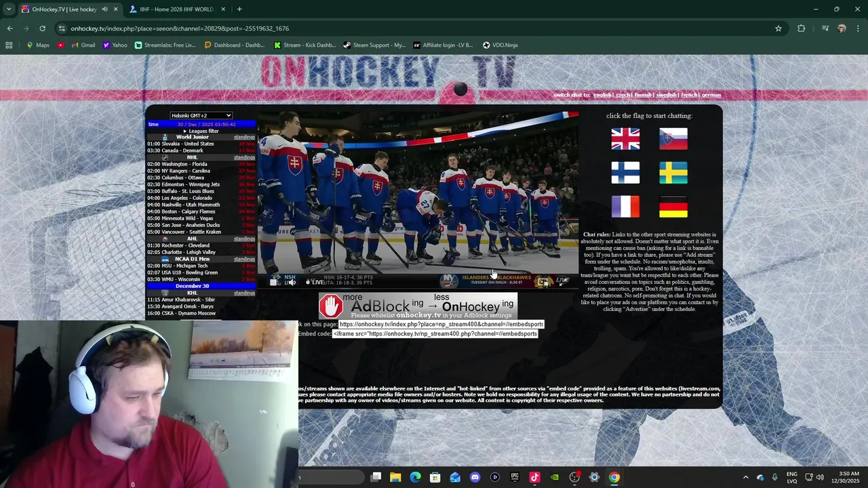Open KHL standings link
Viewport: 868px width, 488px height.
(x=244, y=293)
